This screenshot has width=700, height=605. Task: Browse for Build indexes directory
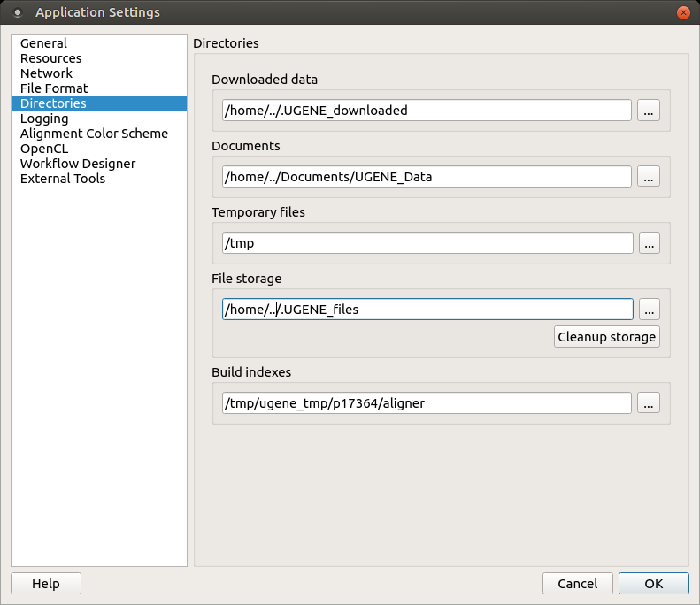click(648, 402)
